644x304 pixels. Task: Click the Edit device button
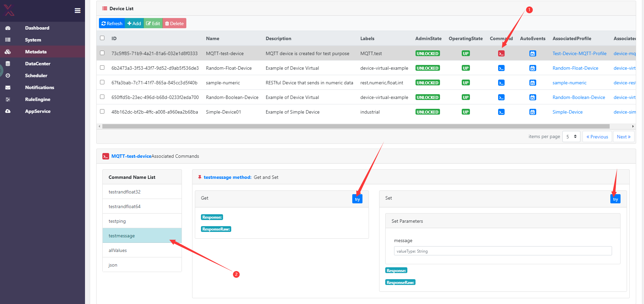click(153, 23)
